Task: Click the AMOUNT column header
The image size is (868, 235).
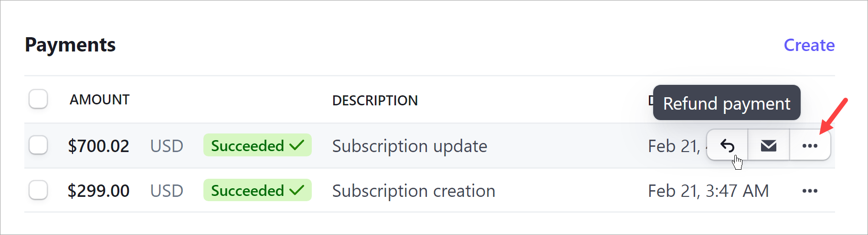Action: point(99,99)
